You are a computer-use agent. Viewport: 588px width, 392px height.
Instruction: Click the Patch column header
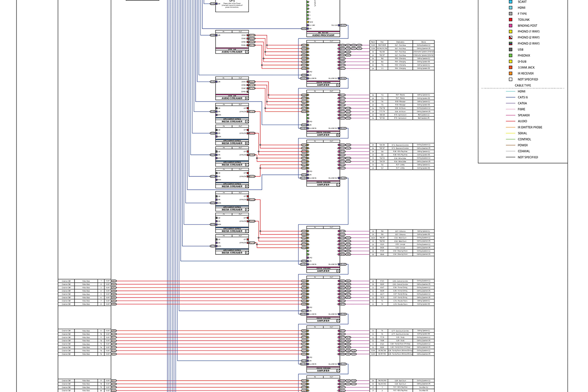373,42
